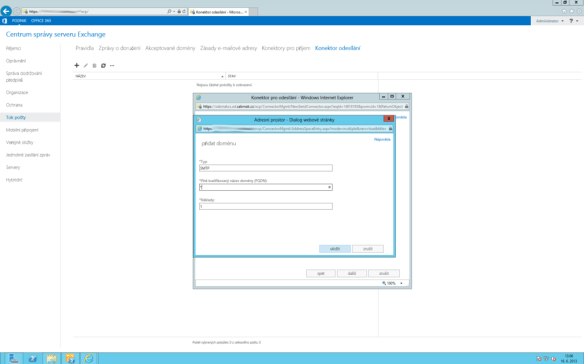
Task: Click Centrum správy serveru Exchange heading
Action: [x=55, y=34]
